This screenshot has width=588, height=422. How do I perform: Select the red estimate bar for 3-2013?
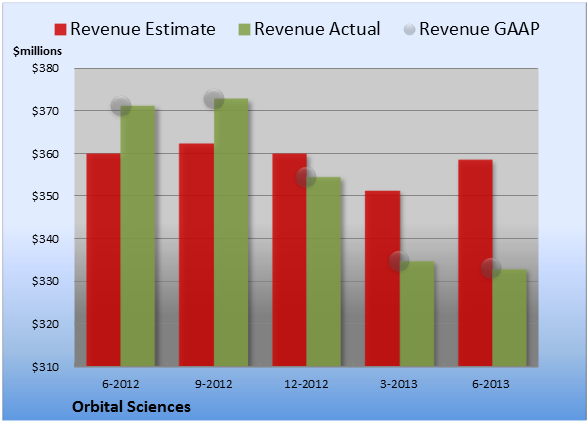[x=382, y=278]
